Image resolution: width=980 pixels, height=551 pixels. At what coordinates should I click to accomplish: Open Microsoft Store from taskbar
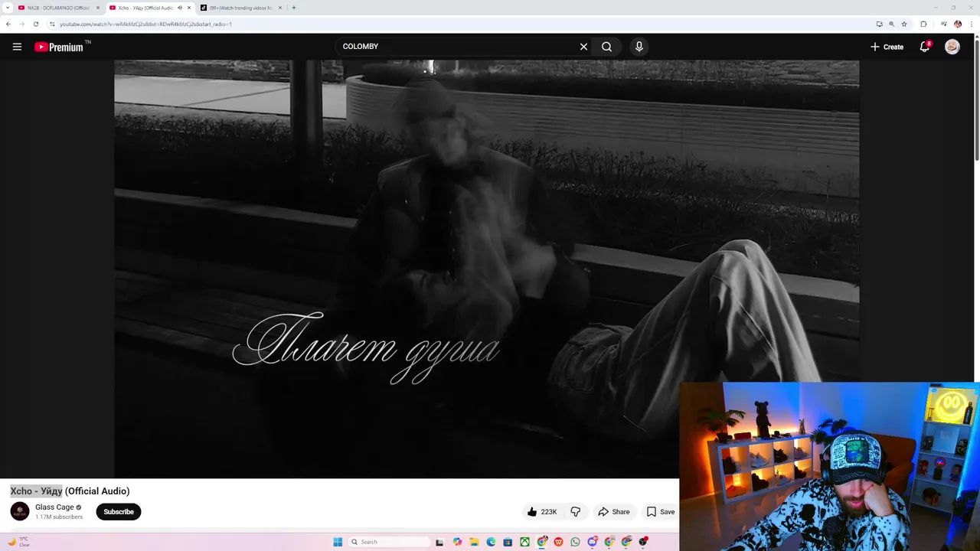coord(508,542)
